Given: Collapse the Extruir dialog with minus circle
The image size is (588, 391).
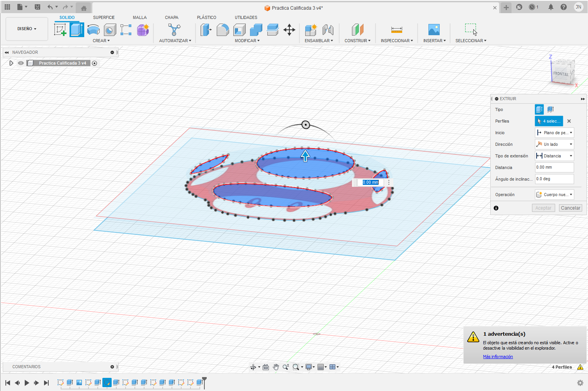Looking at the screenshot, I should [496, 99].
